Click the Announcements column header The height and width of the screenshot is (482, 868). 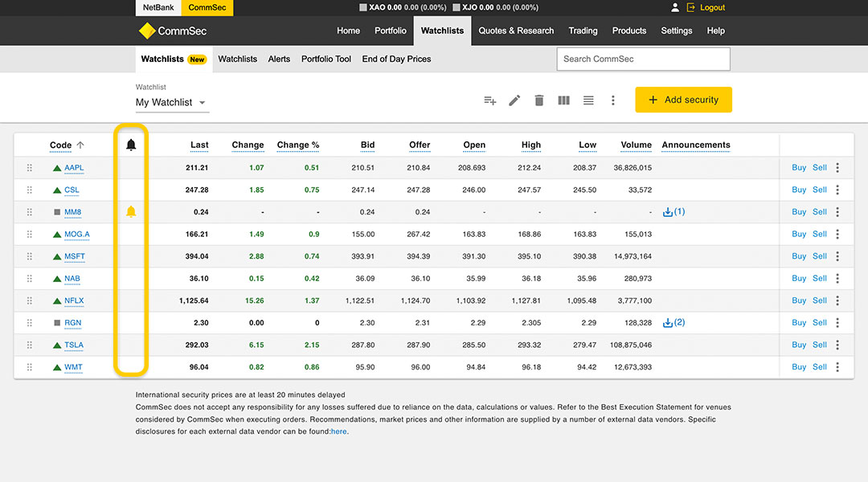696,145
